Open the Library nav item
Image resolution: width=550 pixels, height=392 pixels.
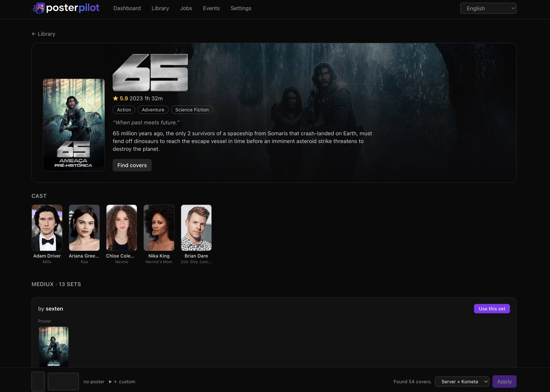click(160, 8)
